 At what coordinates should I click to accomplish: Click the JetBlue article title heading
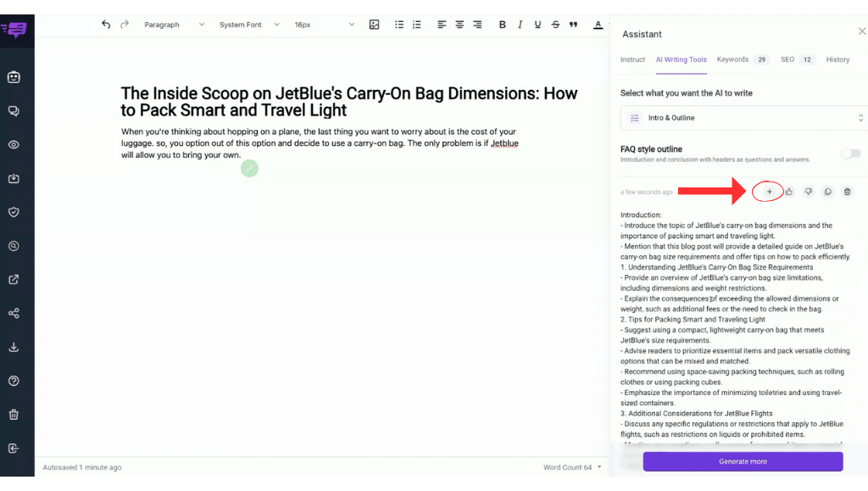pos(349,102)
